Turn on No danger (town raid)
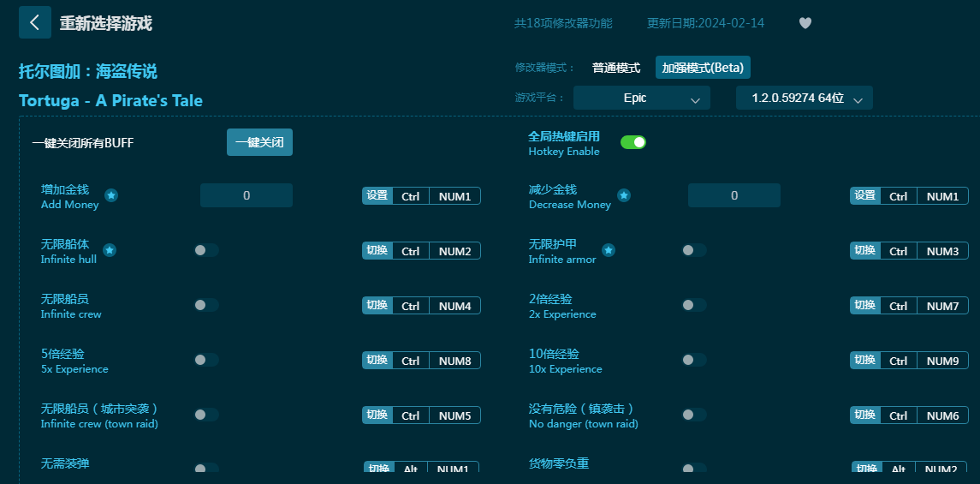Viewport: 980px width, 484px height. click(x=693, y=415)
